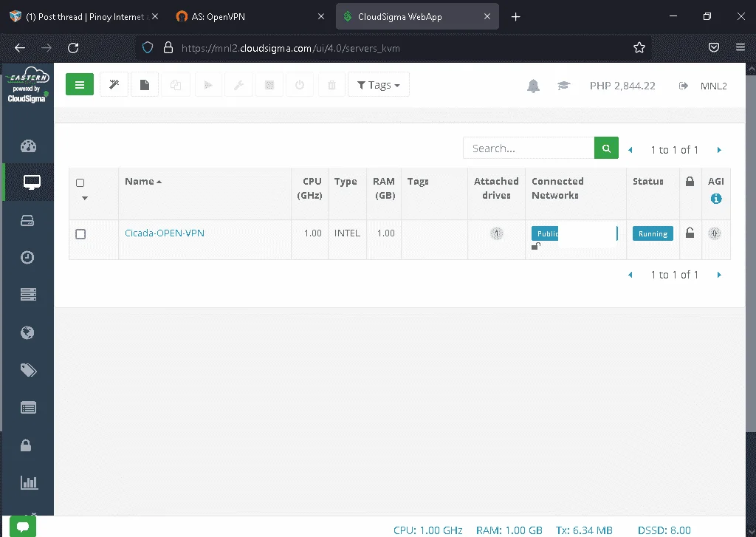756x537 pixels.
Task: Click the AGI count badge in server row
Action: point(715,233)
